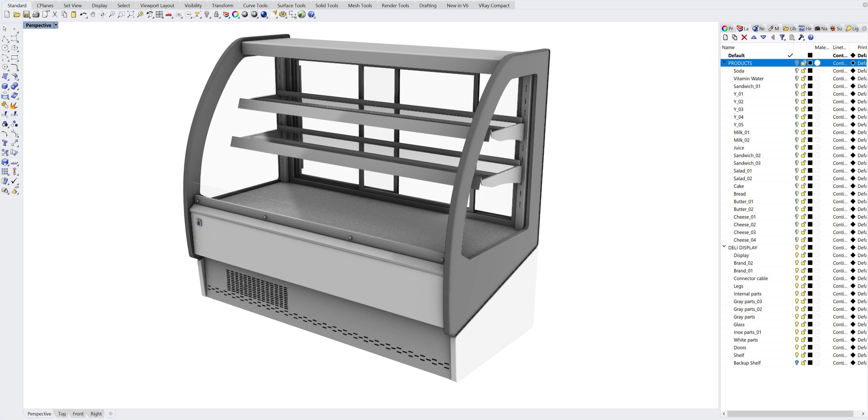Click the Lock objects padlock icon
The width and height of the screenshot is (868, 420).
pyautogui.click(x=217, y=14)
